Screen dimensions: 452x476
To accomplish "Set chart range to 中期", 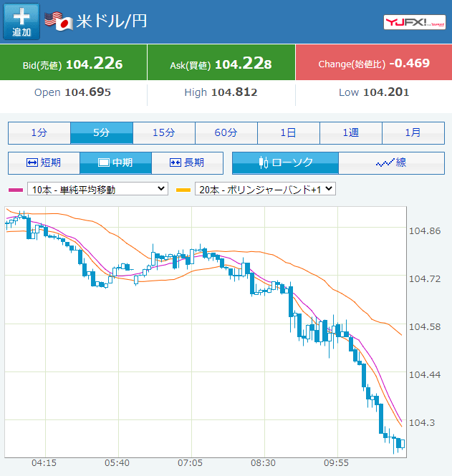I will point(115,163).
